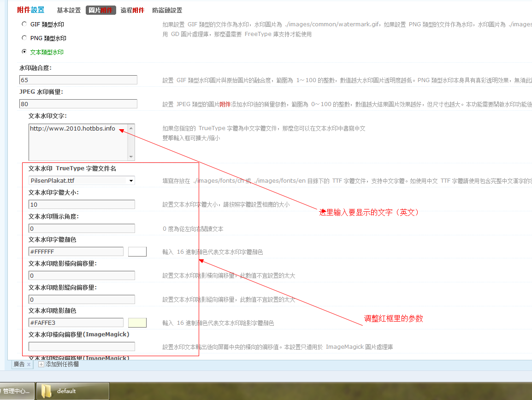
Task: Click the 添加到任務欄 link
Action: coord(62,364)
